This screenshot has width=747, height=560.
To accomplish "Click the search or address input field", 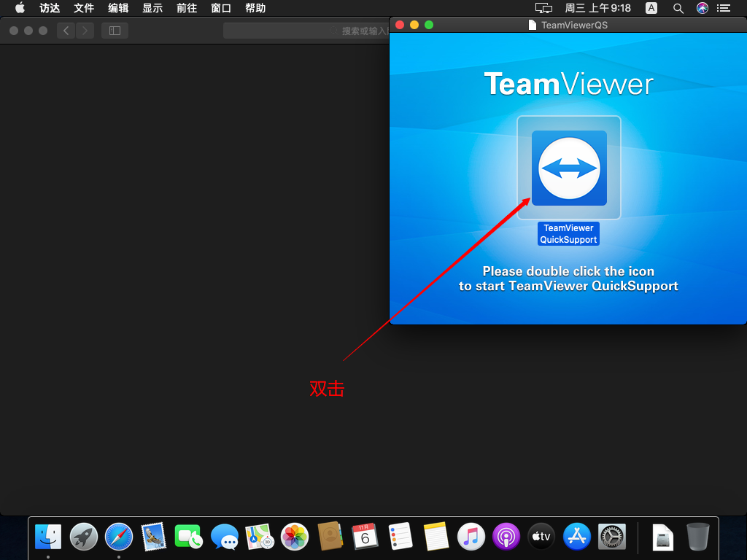I will [x=306, y=31].
